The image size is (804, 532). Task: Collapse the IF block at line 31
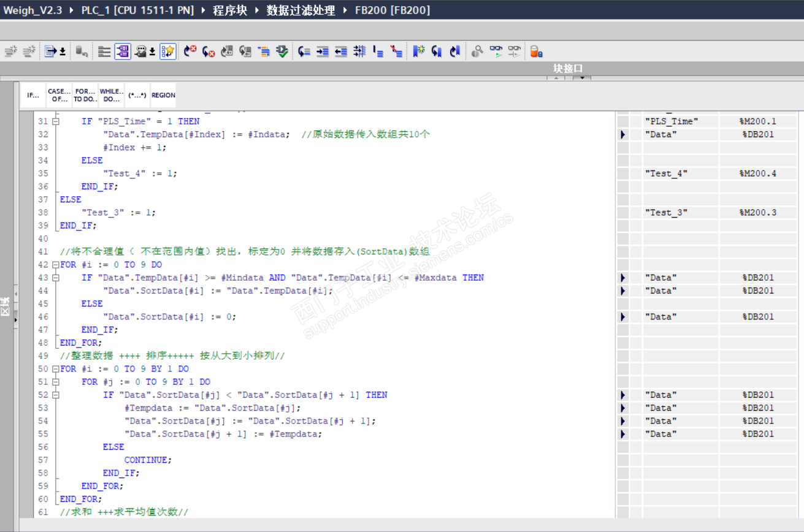pyautogui.click(x=56, y=121)
